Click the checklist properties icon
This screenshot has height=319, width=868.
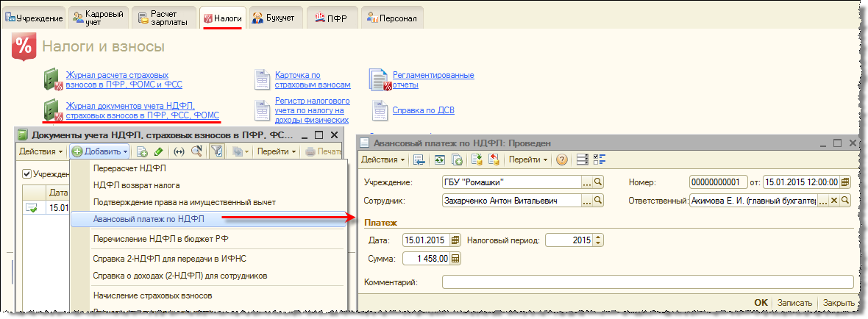(599, 159)
